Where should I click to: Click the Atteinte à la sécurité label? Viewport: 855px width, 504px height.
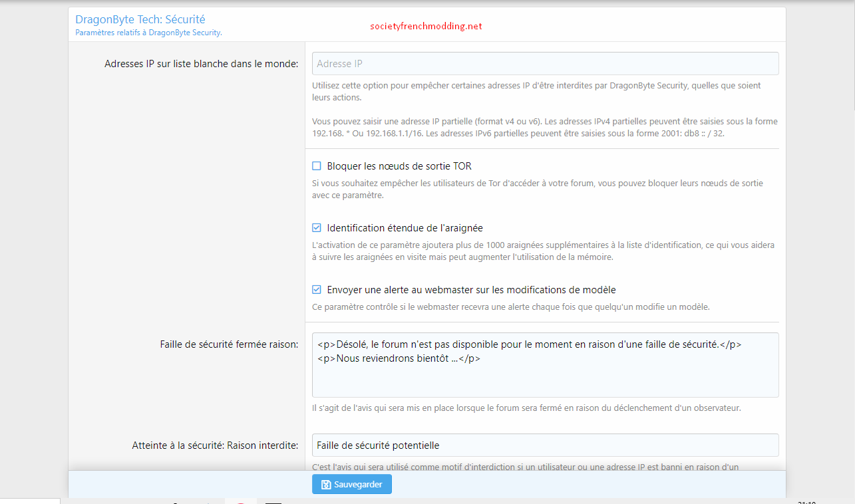[215, 445]
